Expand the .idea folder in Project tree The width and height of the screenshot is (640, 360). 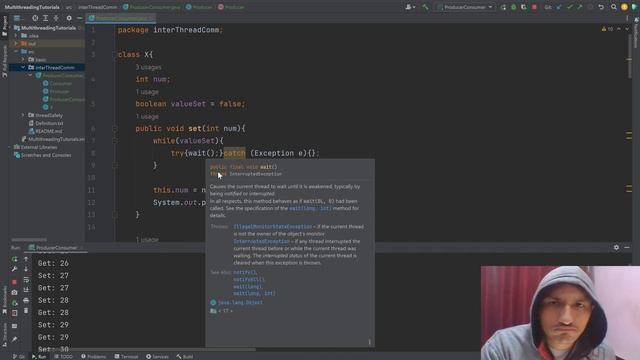click(16, 36)
